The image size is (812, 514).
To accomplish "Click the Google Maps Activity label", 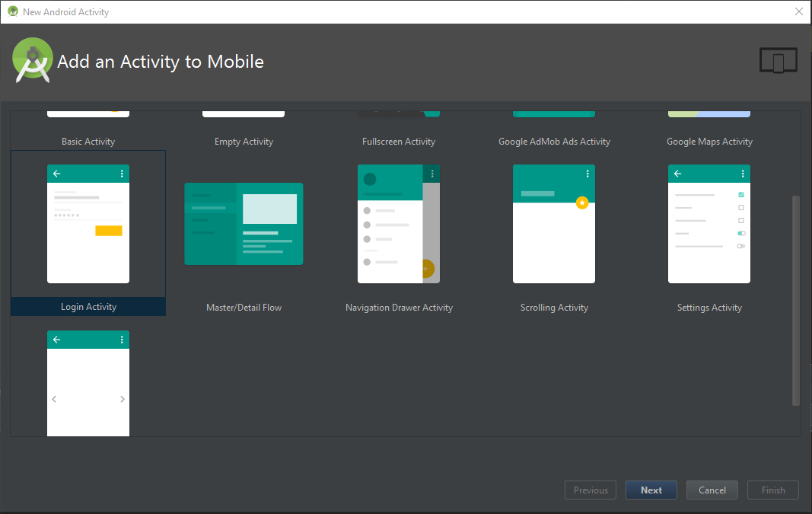I will (x=709, y=142).
